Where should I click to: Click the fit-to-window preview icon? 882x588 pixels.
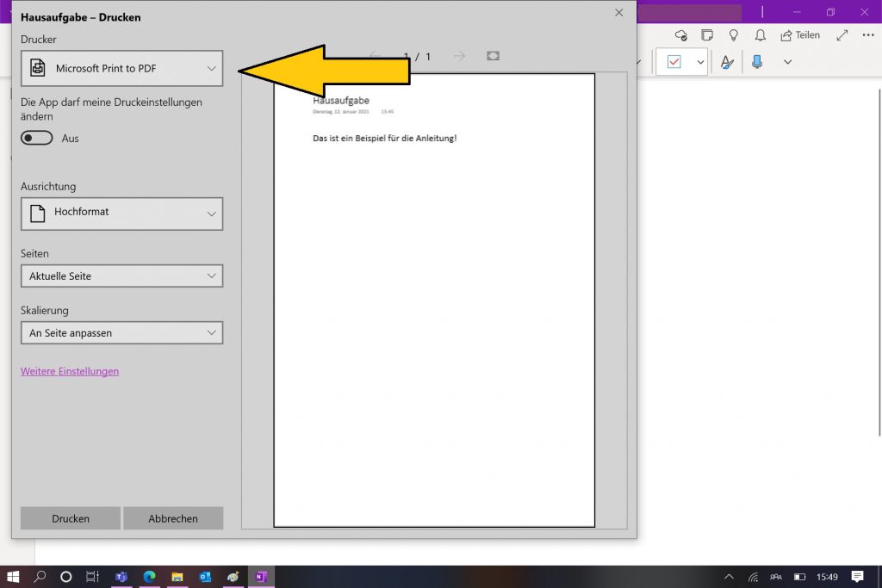point(493,56)
